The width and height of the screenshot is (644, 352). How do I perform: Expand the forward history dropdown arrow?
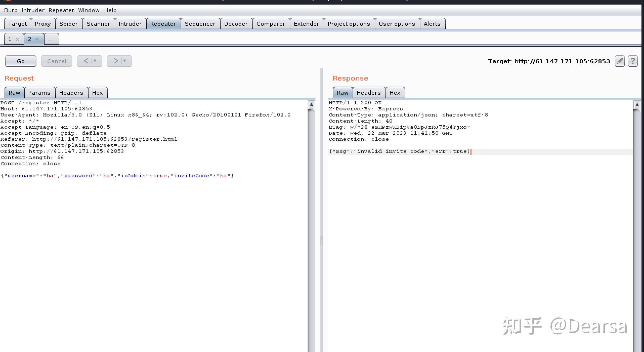(125, 61)
